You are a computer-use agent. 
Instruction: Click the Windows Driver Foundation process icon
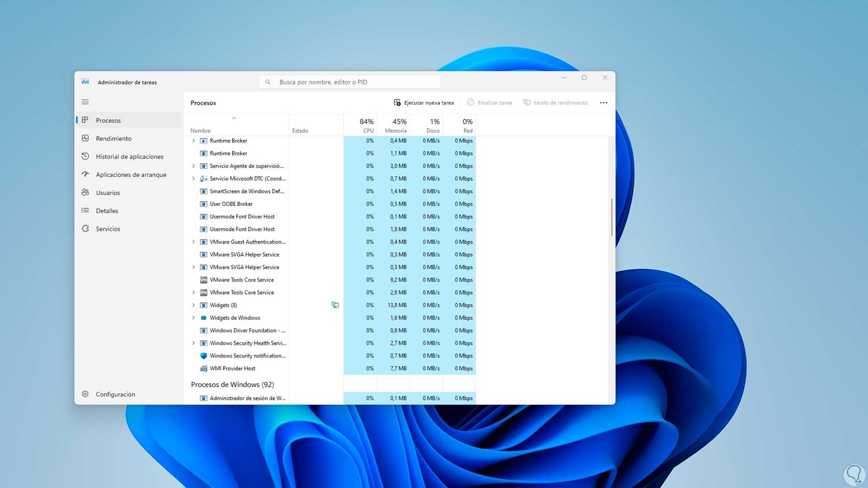203,331
